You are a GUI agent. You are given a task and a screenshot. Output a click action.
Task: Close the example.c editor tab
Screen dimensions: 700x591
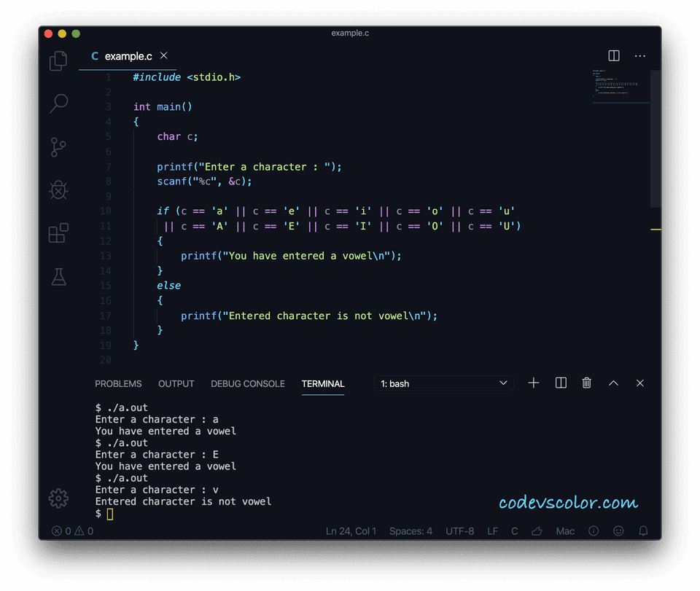click(x=164, y=56)
